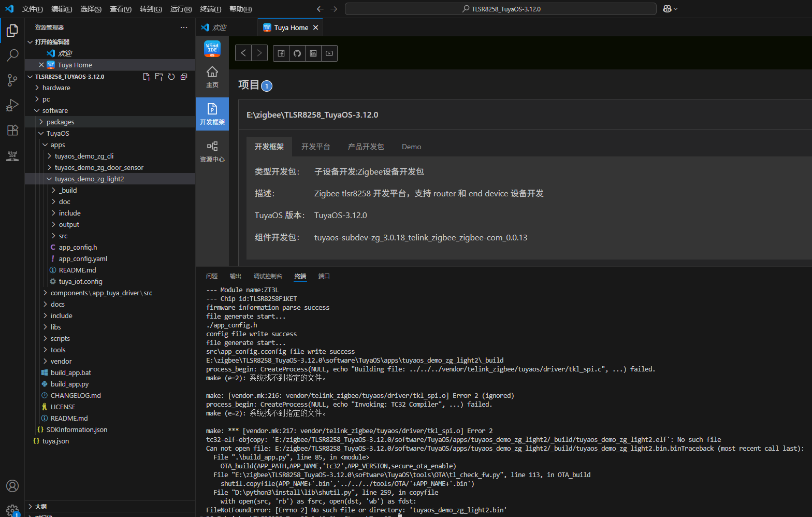This screenshot has width=812, height=517.
Task: Open the Wind IDE activity bar icon
Action: click(x=12, y=155)
